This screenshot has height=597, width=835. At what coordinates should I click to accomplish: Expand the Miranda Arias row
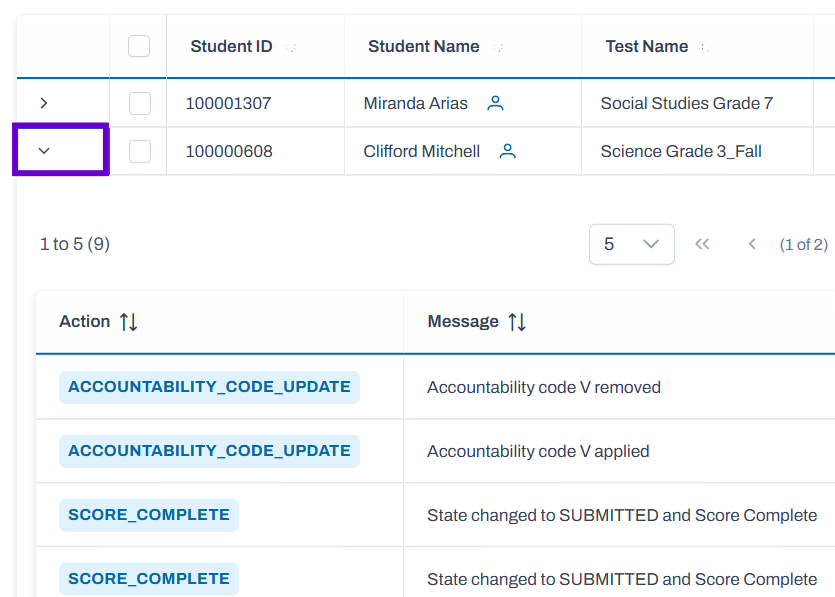click(x=44, y=103)
